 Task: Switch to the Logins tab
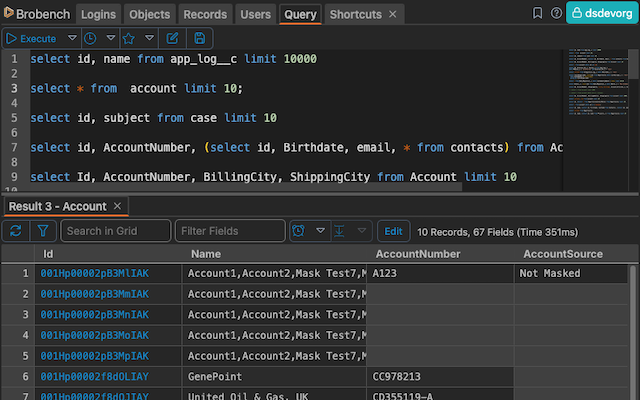(x=98, y=15)
